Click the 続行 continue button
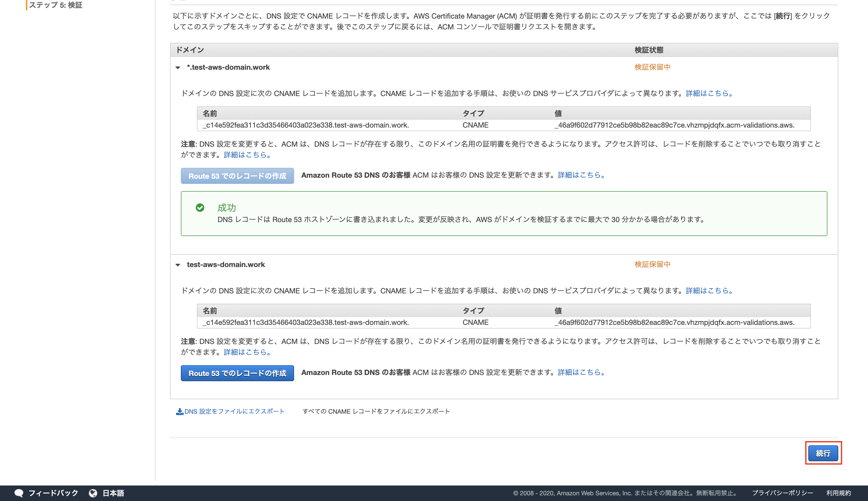 click(x=823, y=453)
